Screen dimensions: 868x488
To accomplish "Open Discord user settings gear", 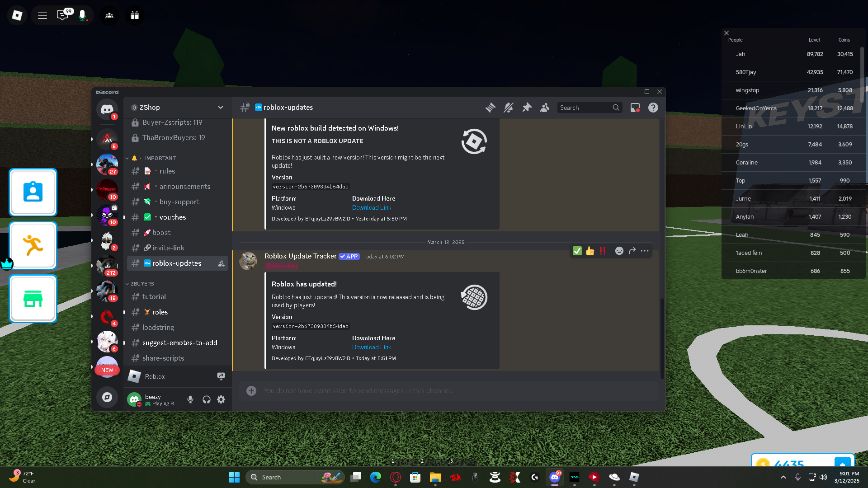I will click(221, 399).
